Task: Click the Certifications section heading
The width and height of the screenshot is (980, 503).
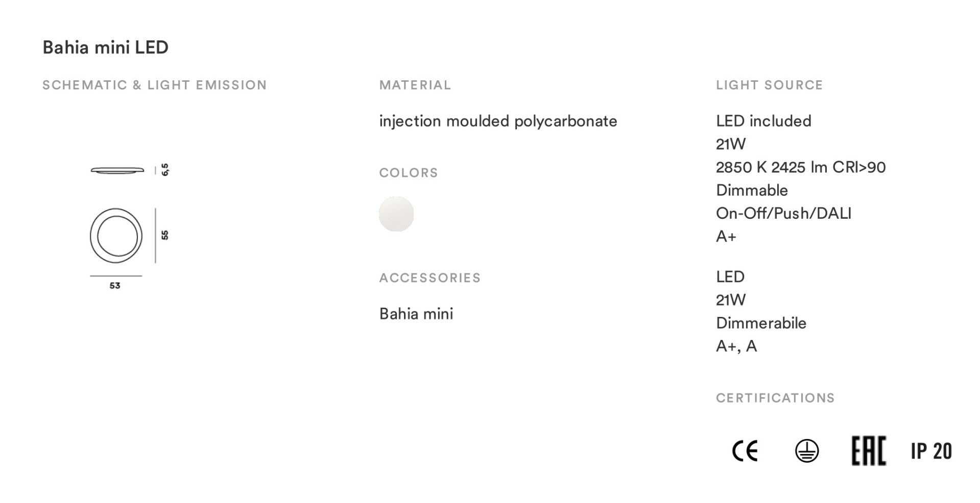Action: click(775, 398)
